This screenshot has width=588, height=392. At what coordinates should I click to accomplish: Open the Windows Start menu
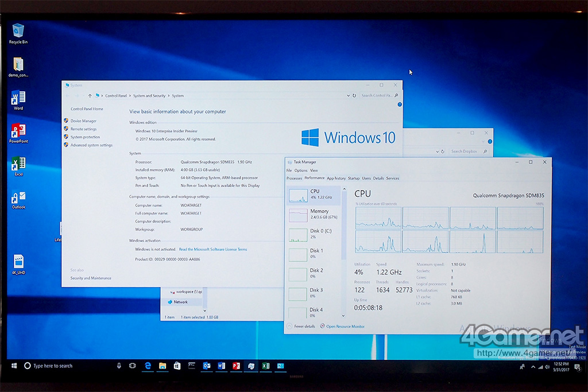pos(14,366)
